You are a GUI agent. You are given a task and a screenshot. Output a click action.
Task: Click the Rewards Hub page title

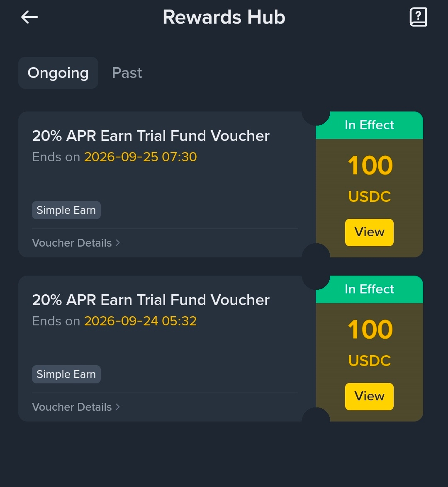224,17
